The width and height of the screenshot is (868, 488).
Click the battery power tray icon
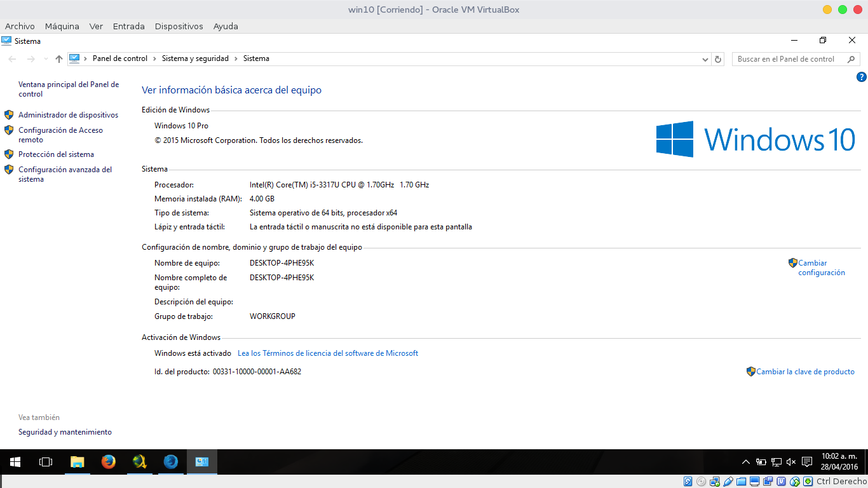[761, 462]
